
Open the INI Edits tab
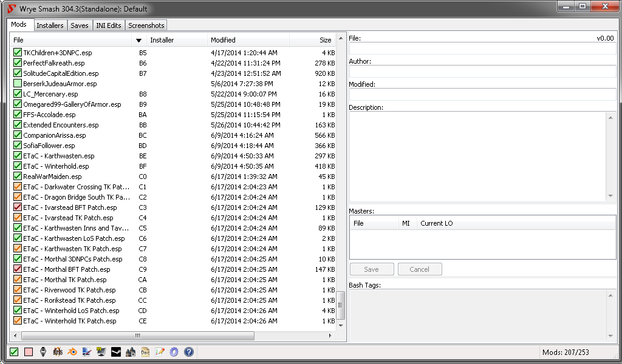tap(109, 25)
